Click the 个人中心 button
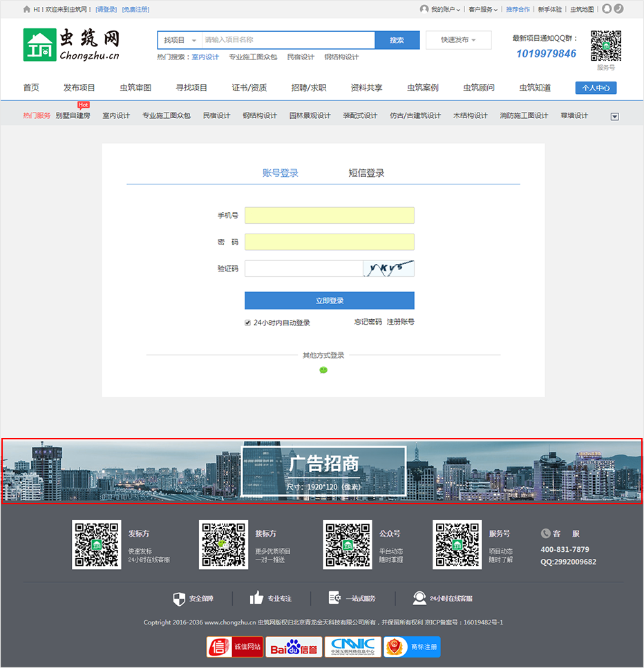Viewport: 644px width, 668px height. [x=595, y=88]
